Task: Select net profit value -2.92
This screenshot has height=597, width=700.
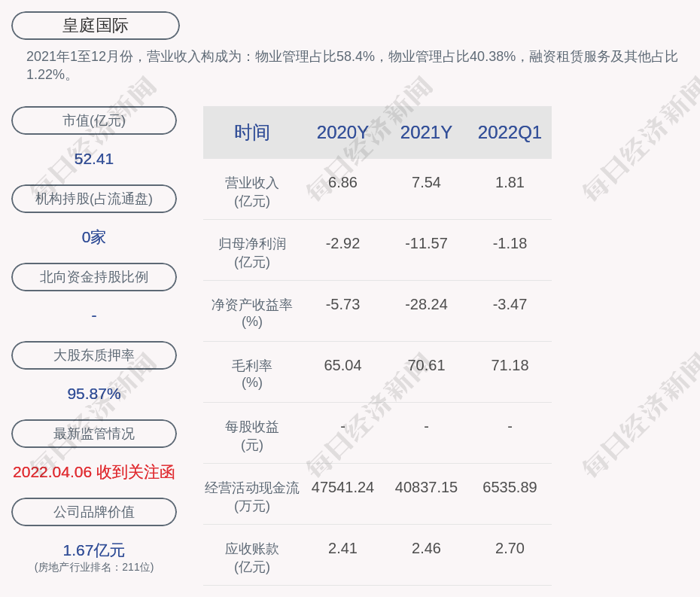Action: 342,243
